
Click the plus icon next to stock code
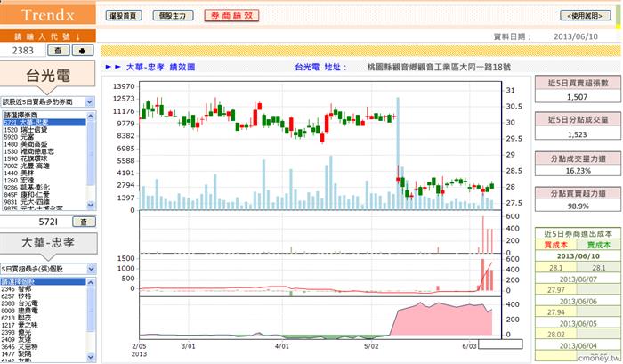[83, 51]
